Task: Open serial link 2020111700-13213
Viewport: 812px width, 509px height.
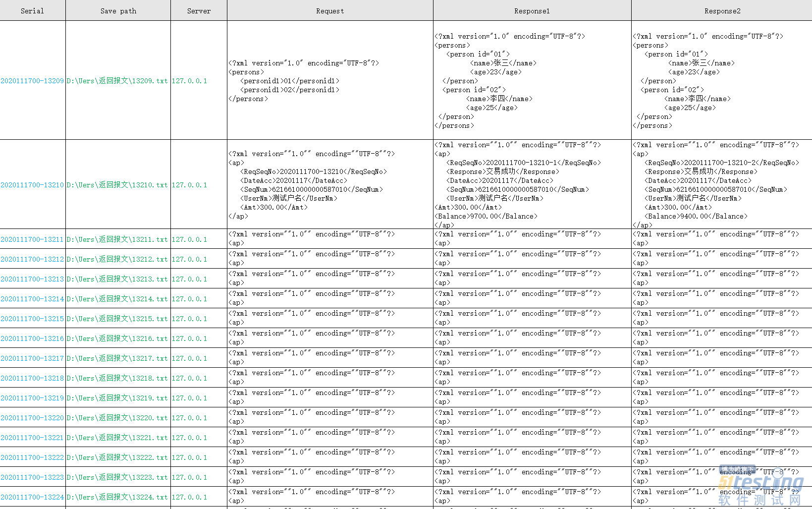Action: 32,279
